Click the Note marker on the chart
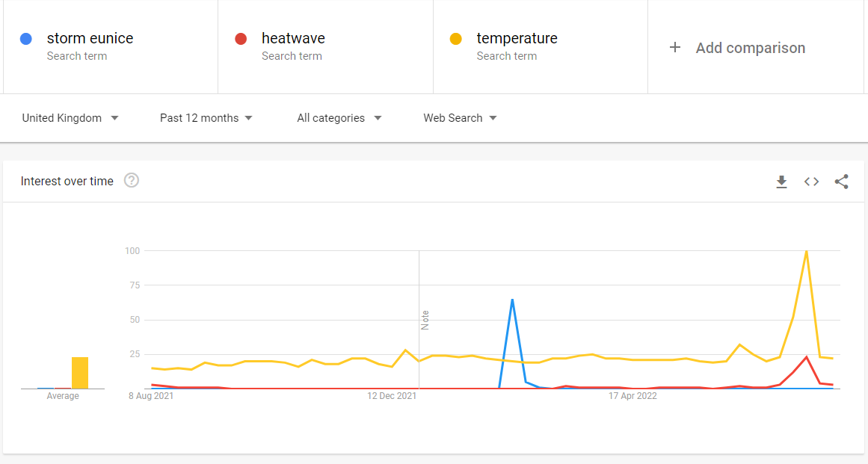This screenshot has height=464, width=868. click(425, 320)
